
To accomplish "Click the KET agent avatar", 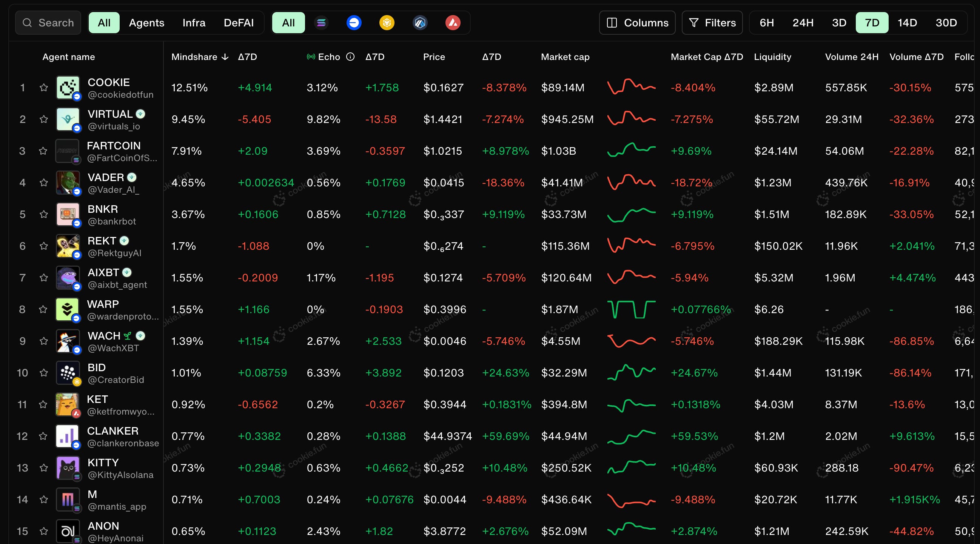I will [x=67, y=404].
